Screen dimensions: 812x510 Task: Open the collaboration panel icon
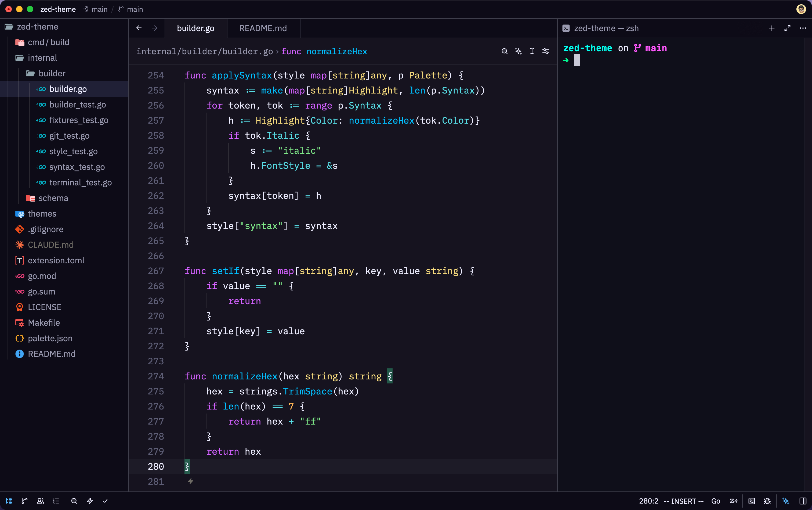point(40,501)
